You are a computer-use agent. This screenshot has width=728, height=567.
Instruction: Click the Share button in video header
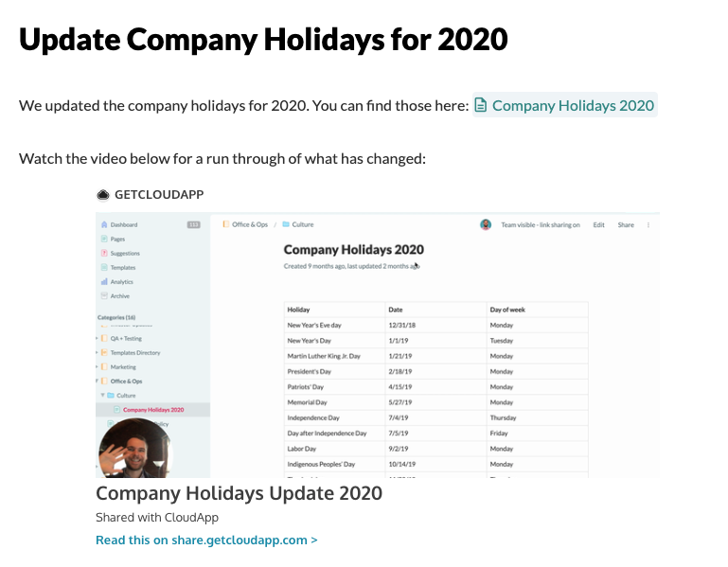point(626,224)
